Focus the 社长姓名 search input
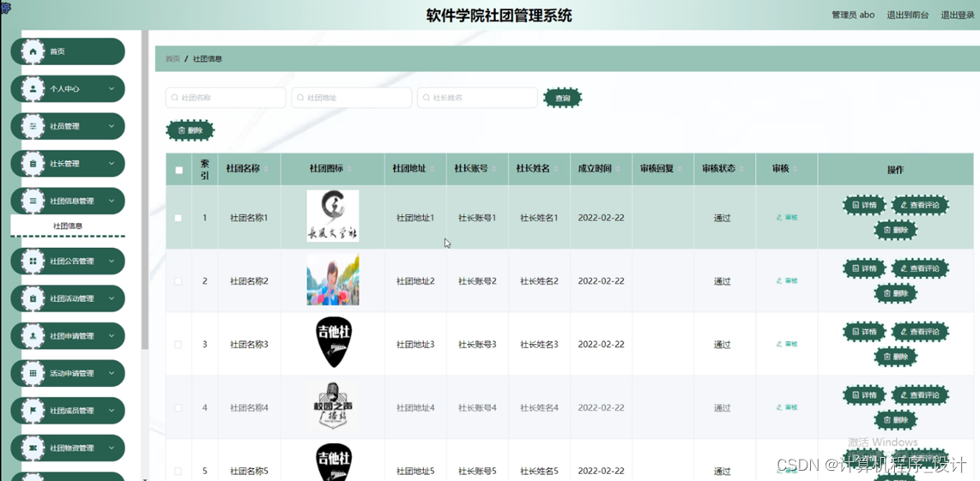Viewport: 980px width, 481px height. [x=477, y=98]
